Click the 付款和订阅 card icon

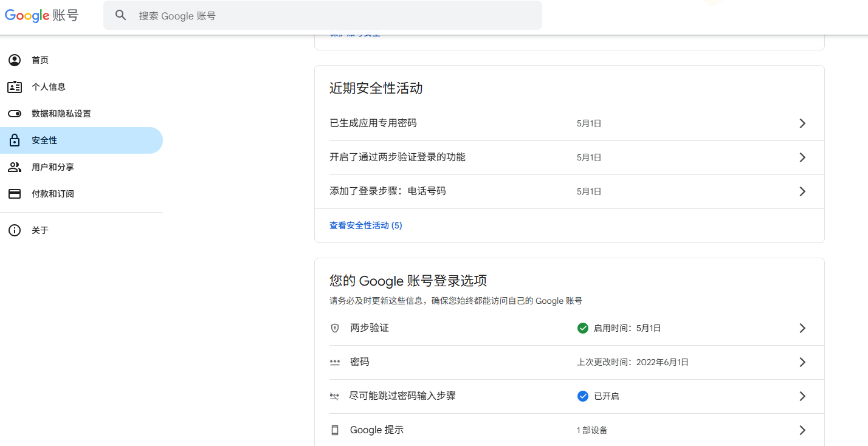click(15, 194)
